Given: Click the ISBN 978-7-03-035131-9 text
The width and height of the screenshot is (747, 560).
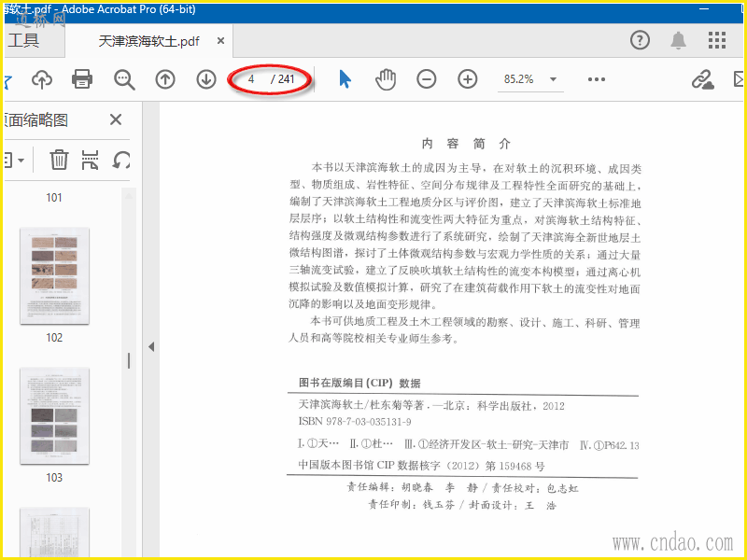Looking at the screenshot, I should click(355, 422).
